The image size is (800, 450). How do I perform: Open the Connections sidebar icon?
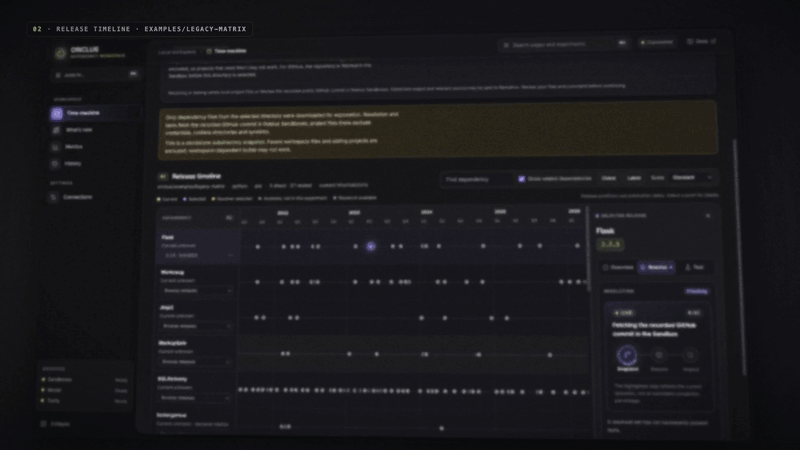click(54, 197)
